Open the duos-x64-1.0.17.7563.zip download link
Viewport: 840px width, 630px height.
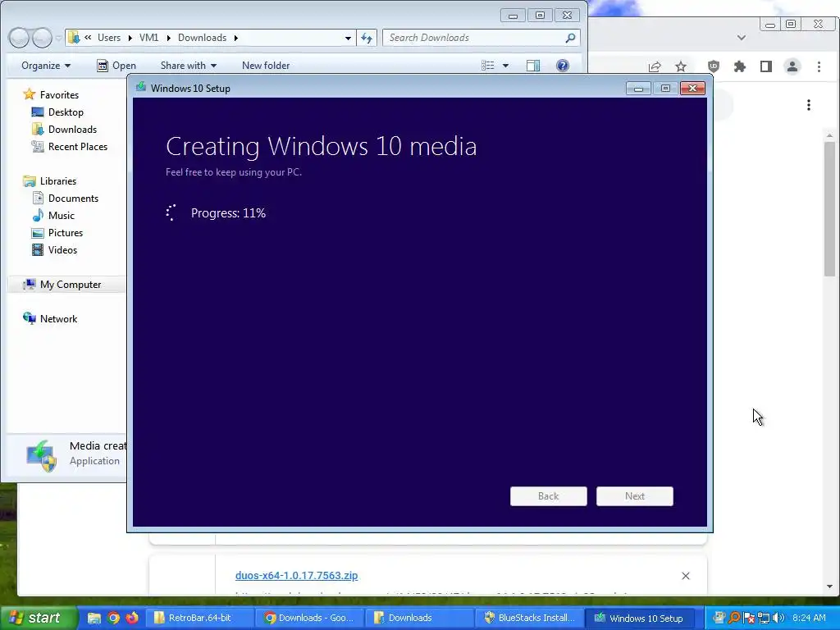(296, 575)
